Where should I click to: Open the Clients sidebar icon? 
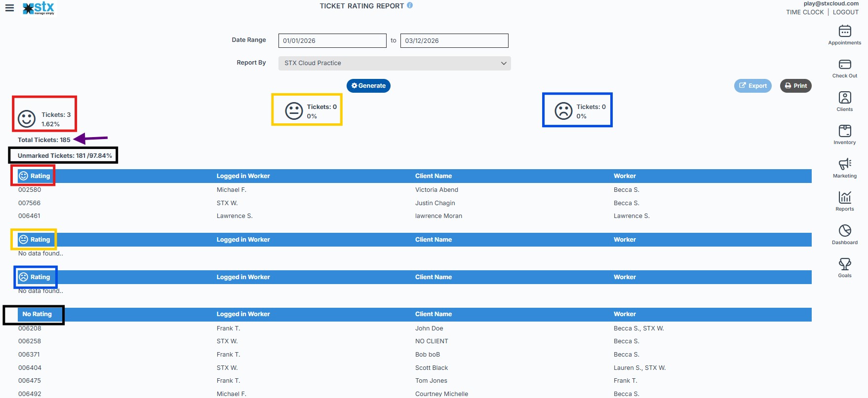point(845,98)
